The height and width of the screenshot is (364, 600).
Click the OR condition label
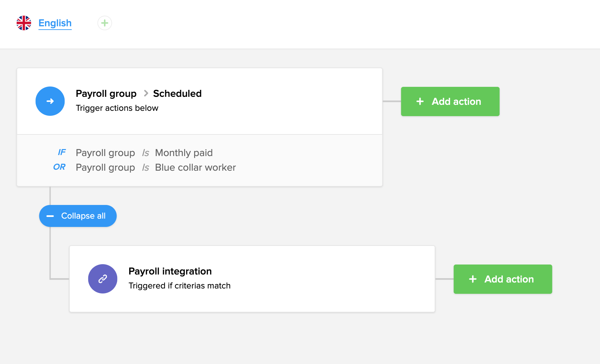tap(59, 167)
